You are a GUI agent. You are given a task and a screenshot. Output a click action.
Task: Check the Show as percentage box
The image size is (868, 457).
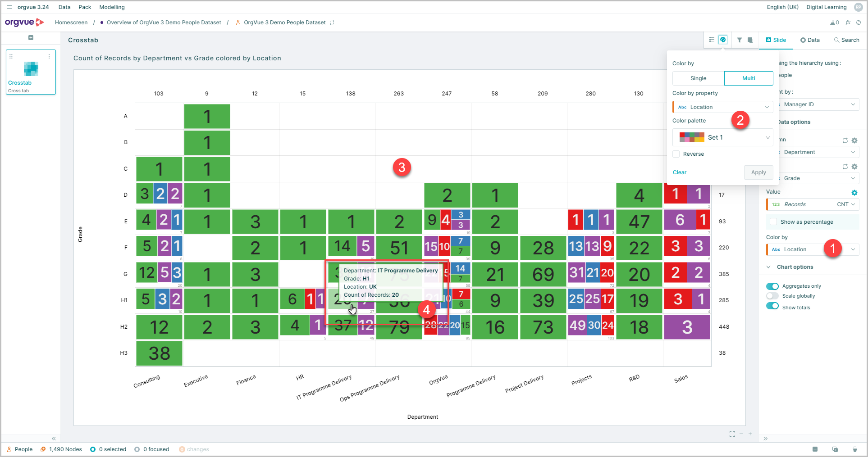773,222
